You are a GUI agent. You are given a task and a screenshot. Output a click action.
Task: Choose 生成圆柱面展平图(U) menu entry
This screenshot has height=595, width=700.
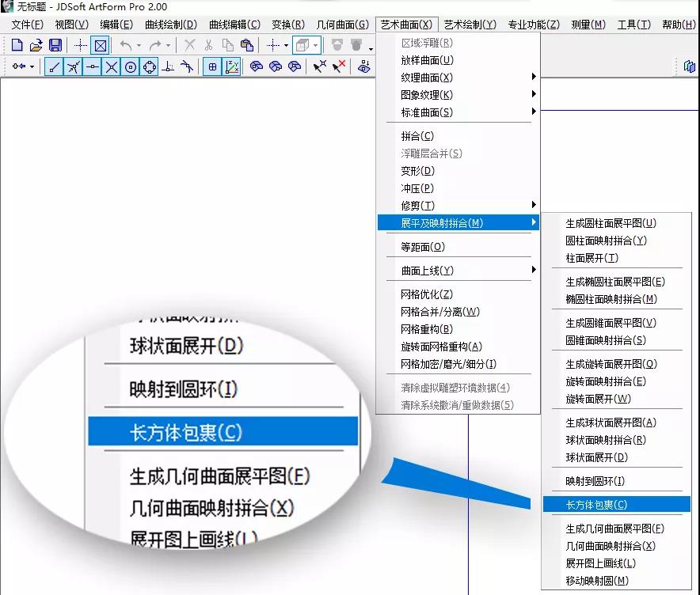click(611, 223)
